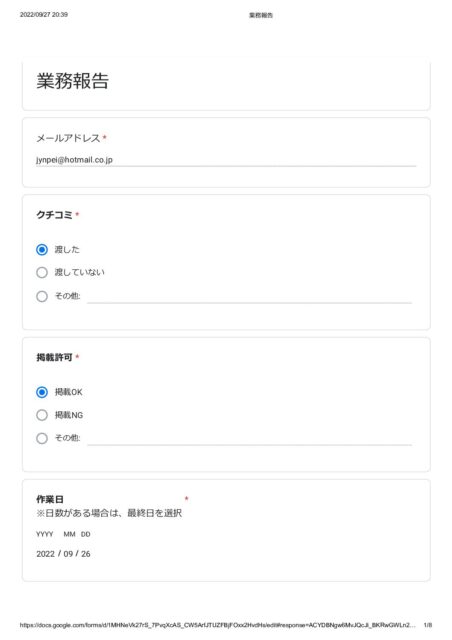The width and height of the screenshot is (452, 640).
Task: Select the 渡した radio button
Action: coord(42,249)
